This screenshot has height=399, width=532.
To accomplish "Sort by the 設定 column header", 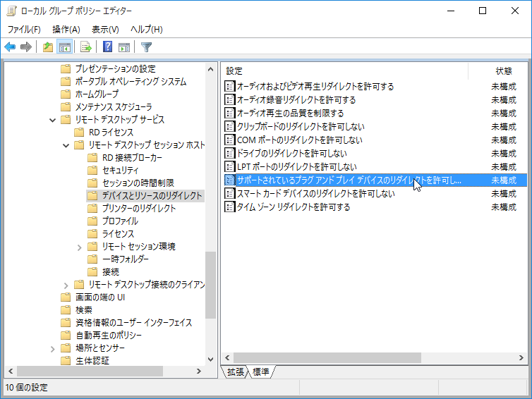I will [344, 71].
